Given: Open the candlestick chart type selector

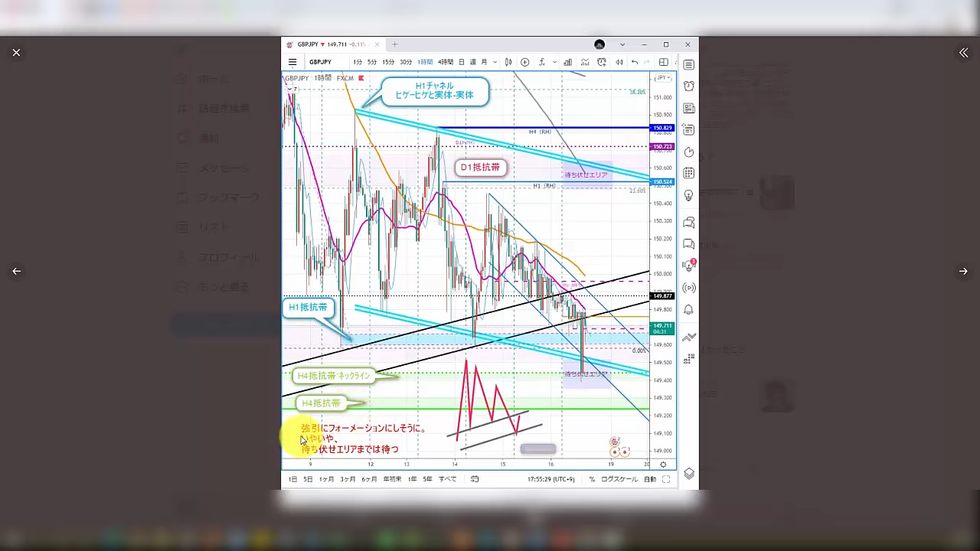Looking at the screenshot, I should pyautogui.click(x=508, y=62).
